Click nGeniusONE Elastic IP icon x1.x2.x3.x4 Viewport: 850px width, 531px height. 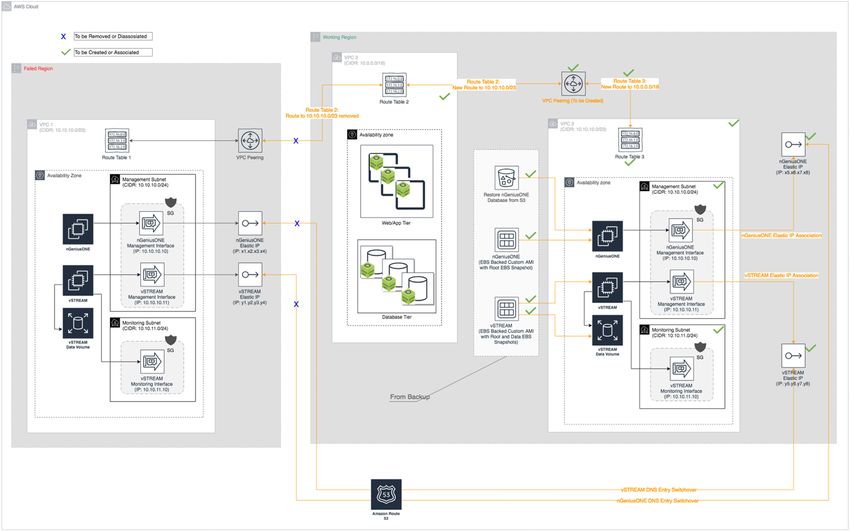[250, 223]
